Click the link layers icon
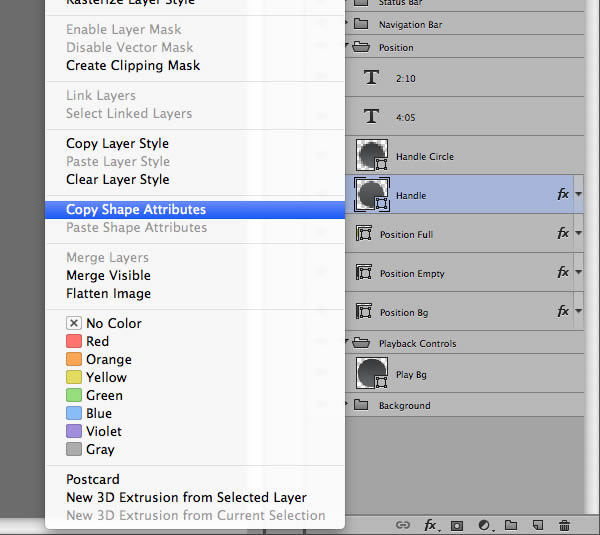Viewport: 600px width, 535px height. (403, 524)
